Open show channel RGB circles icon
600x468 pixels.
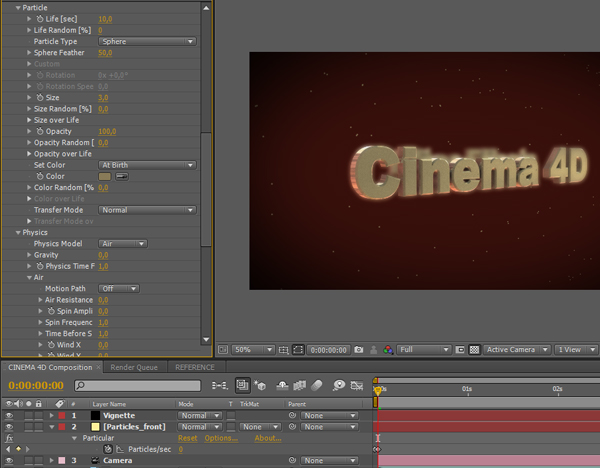[388, 349]
